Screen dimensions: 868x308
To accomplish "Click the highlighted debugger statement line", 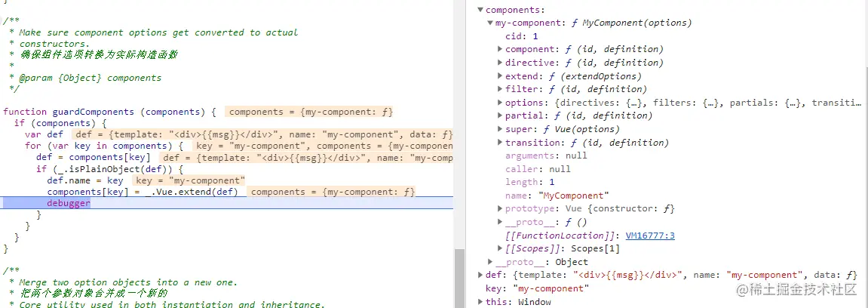I will (x=227, y=203).
